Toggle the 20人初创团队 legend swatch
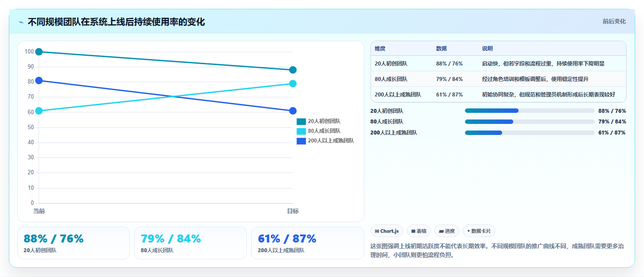Viewport: 644px width, 277px height. [x=301, y=121]
